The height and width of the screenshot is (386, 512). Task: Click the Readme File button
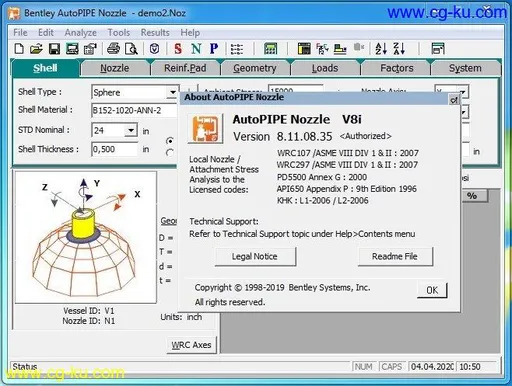(395, 256)
